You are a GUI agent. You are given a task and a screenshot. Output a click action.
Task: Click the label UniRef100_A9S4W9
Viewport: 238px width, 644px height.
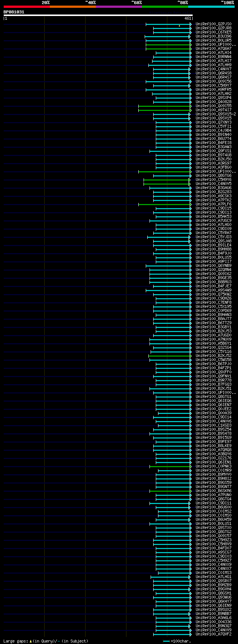click(x=213, y=290)
